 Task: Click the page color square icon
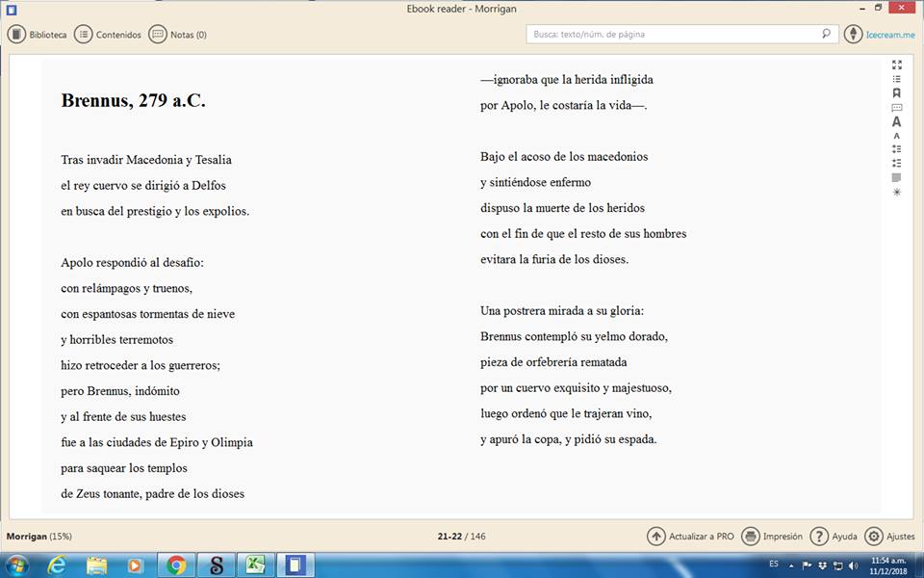[896, 177]
